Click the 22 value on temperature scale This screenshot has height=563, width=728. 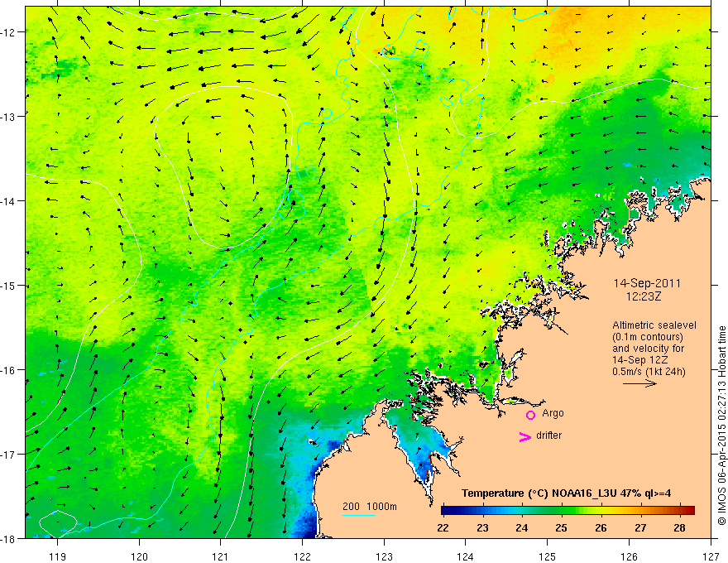443,527
